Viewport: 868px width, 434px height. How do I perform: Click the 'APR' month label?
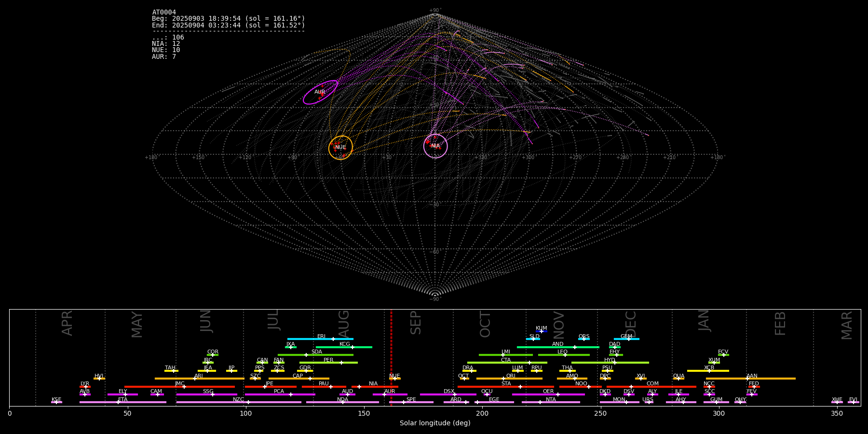(67, 323)
